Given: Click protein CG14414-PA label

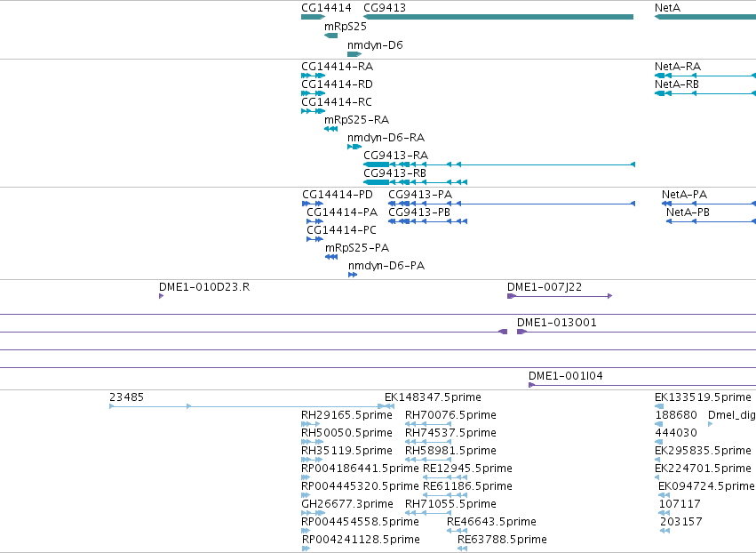Looking at the screenshot, I should click(x=342, y=212).
